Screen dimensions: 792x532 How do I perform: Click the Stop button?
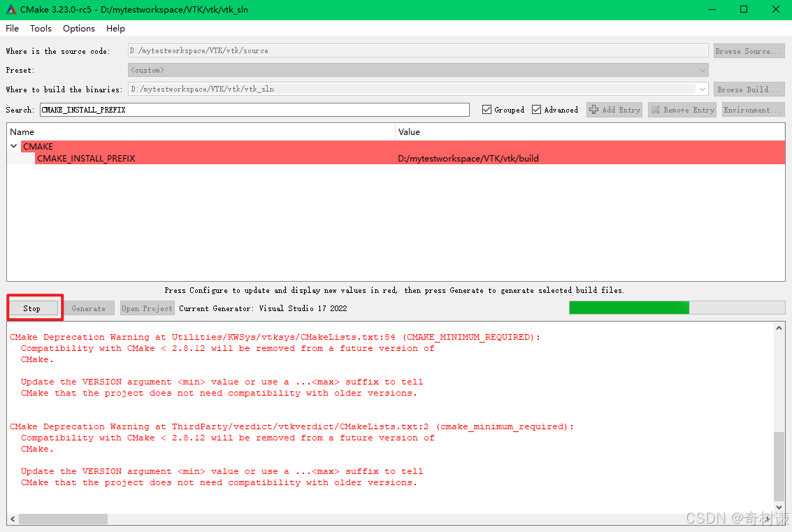pos(32,308)
